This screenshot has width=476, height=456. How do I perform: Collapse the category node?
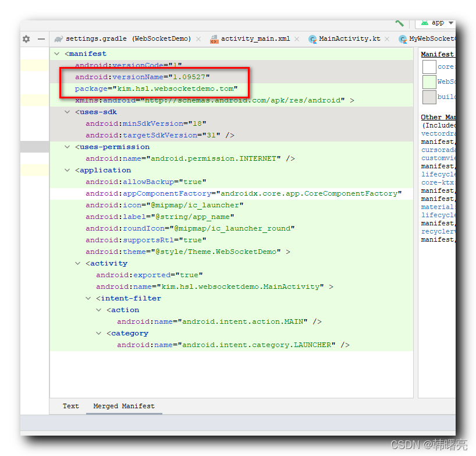[x=99, y=333]
